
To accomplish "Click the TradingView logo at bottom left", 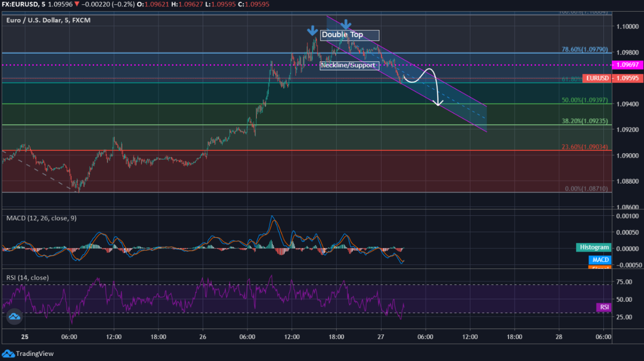I will point(28,354).
